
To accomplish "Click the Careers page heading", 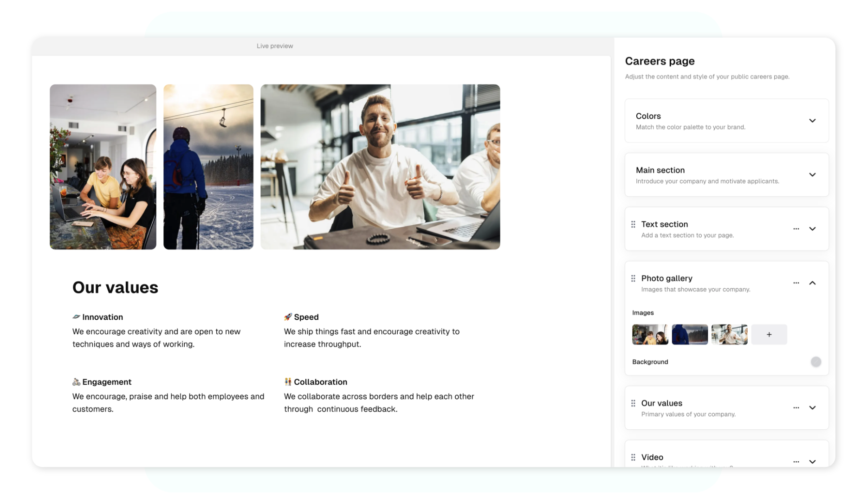I will tap(660, 61).
